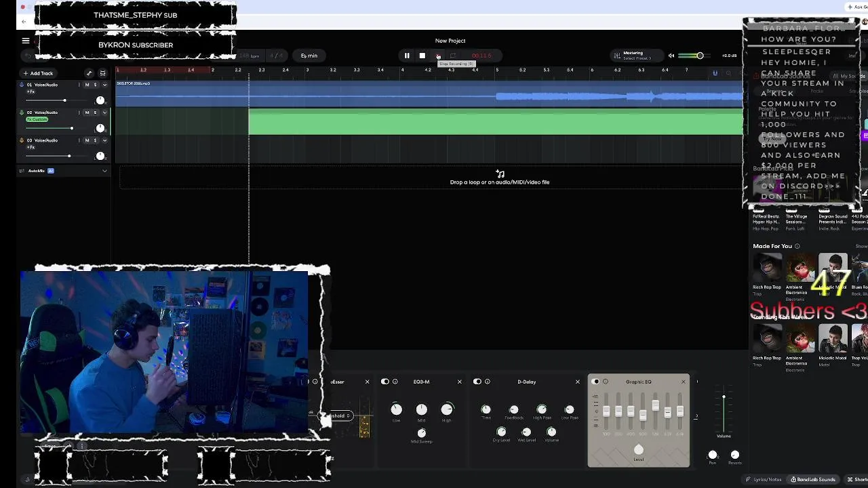Image resolution: width=868 pixels, height=488 pixels.
Task: Click the Graphic EQ Level knob
Action: click(x=638, y=450)
